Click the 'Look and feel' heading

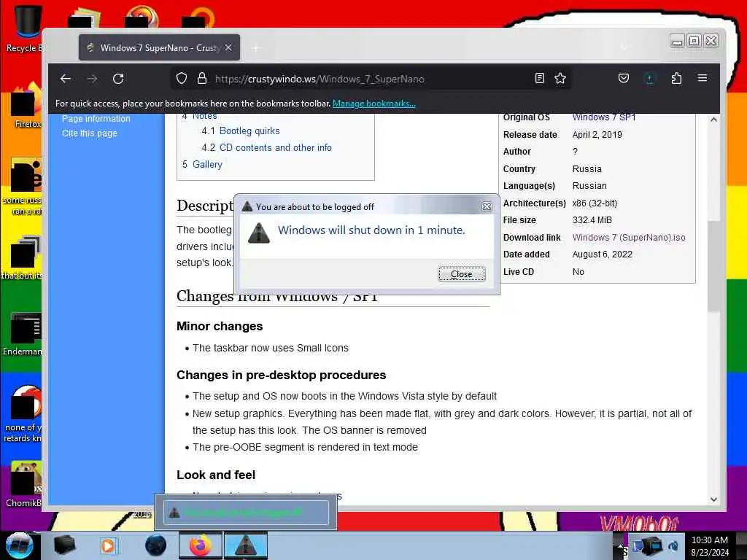click(216, 475)
